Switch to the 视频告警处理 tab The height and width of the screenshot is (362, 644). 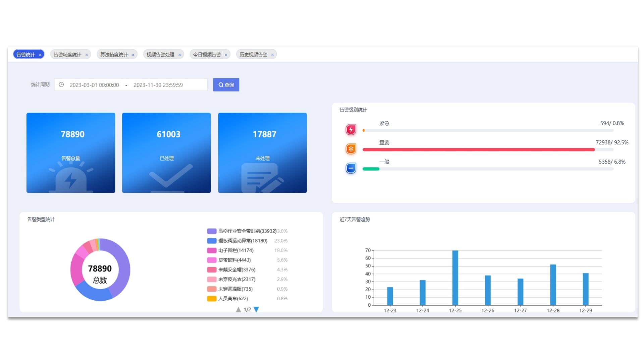point(160,55)
